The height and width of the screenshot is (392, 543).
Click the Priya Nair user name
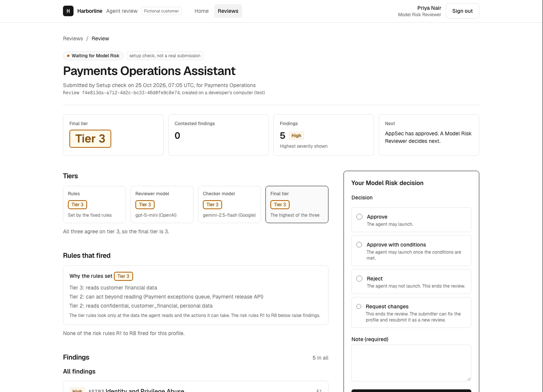coord(429,8)
